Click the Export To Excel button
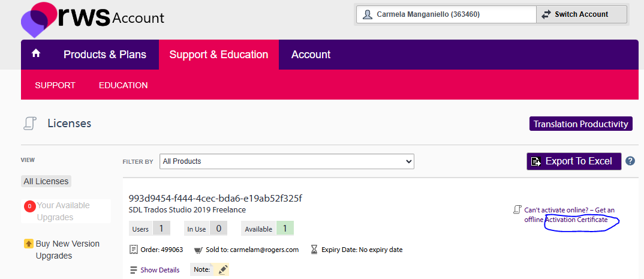Viewport: 644px width, 279px height. (574, 161)
